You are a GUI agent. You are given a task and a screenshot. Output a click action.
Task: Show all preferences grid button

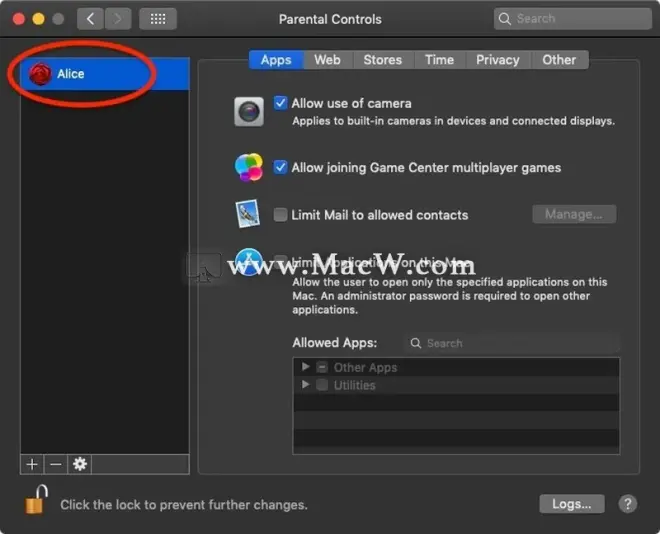click(158, 19)
